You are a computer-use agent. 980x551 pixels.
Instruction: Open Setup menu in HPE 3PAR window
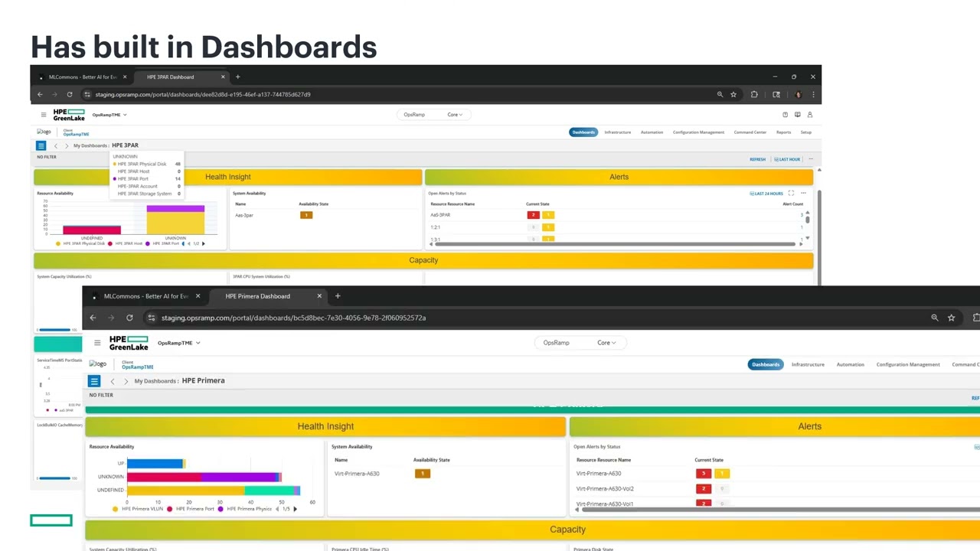pyautogui.click(x=806, y=132)
